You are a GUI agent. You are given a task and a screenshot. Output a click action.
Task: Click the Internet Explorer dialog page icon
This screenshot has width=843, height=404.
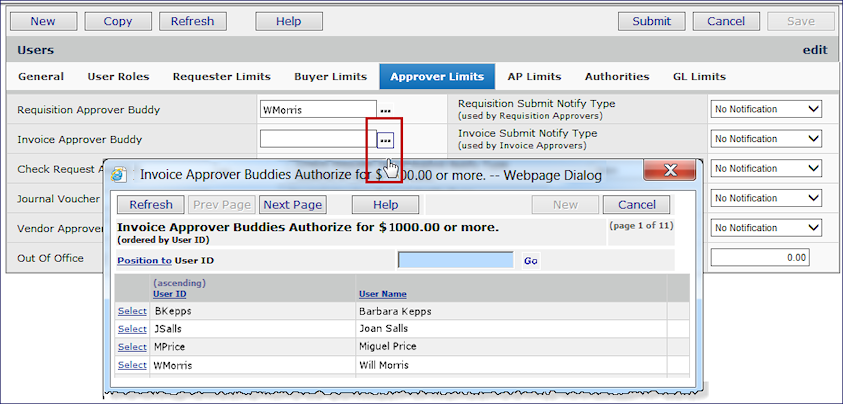[120, 175]
